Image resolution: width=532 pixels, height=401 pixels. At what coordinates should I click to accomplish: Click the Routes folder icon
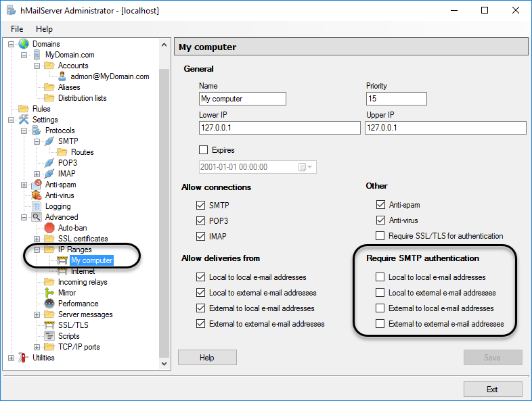tap(62, 152)
